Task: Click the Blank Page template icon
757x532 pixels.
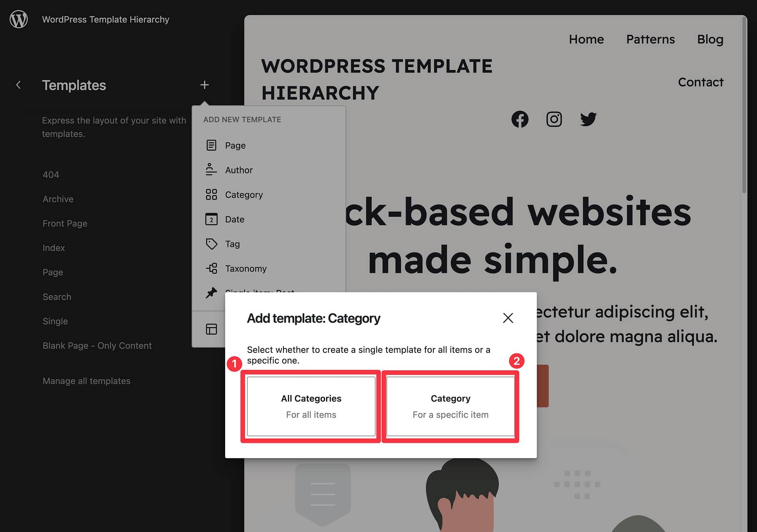Action: (x=211, y=329)
